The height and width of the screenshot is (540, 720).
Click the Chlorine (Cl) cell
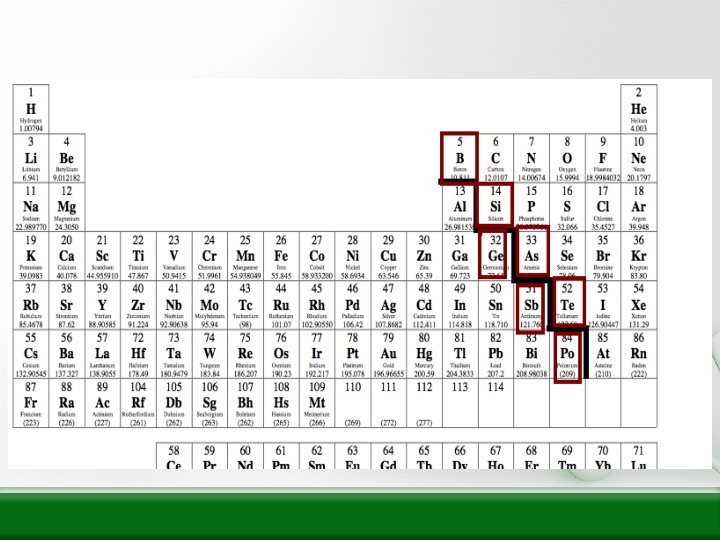pyautogui.click(x=603, y=207)
